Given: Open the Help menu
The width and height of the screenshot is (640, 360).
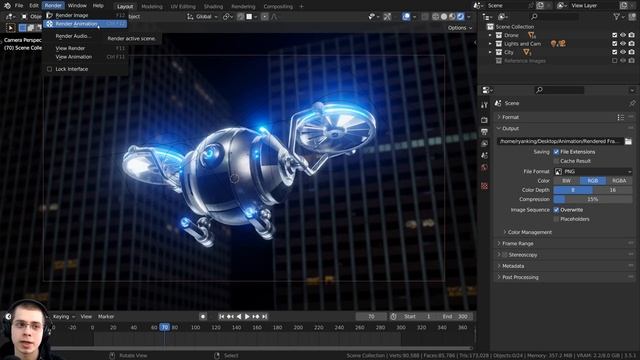Looking at the screenshot, I should click(98, 6).
